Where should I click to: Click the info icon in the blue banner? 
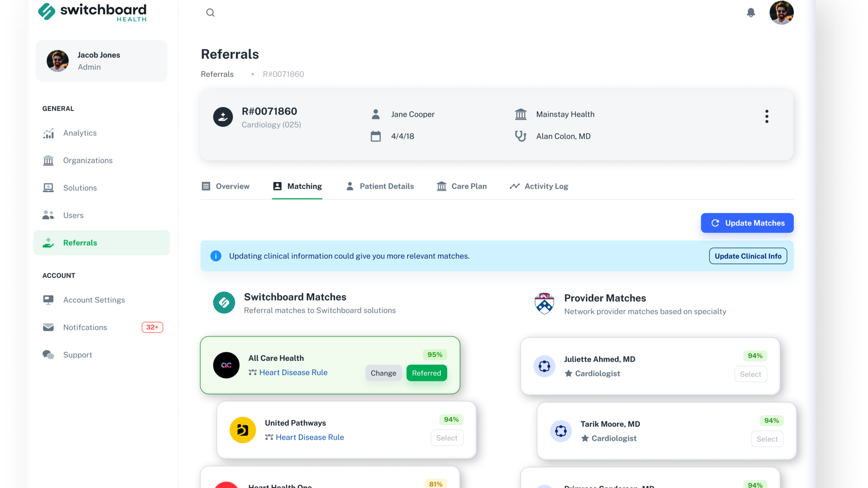pos(216,256)
